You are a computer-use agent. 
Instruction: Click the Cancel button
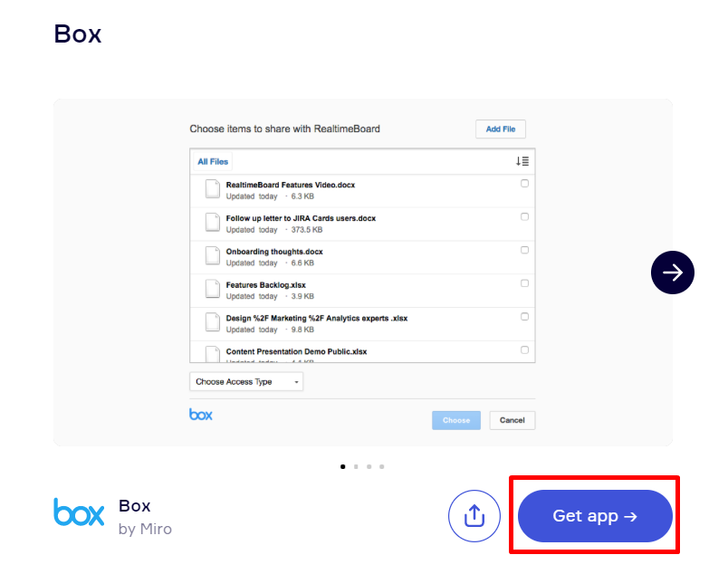tap(512, 420)
